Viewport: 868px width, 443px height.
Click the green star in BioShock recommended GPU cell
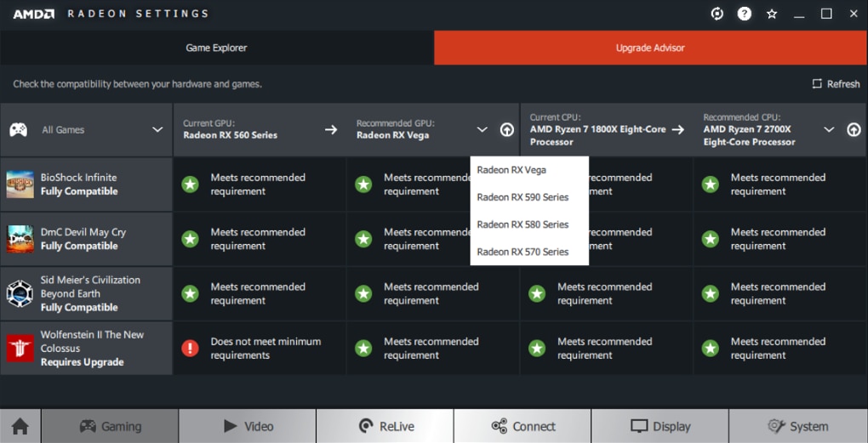pyautogui.click(x=363, y=185)
